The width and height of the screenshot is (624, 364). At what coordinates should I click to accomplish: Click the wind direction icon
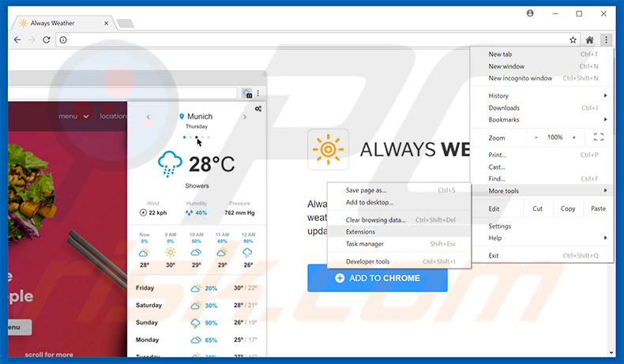(x=143, y=212)
